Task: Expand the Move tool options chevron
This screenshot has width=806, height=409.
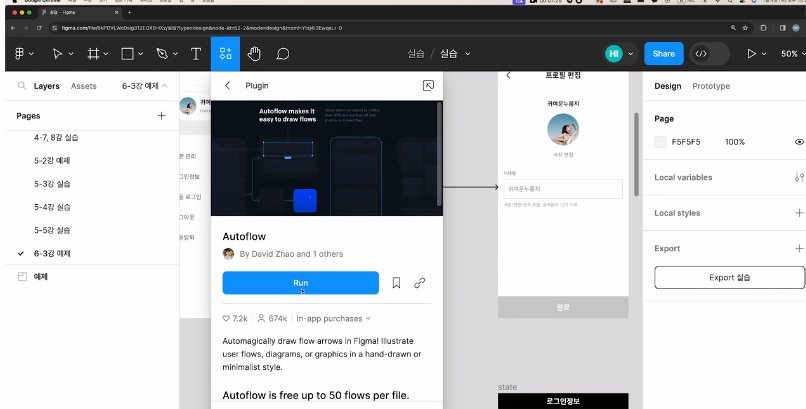Action: point(71,54)
